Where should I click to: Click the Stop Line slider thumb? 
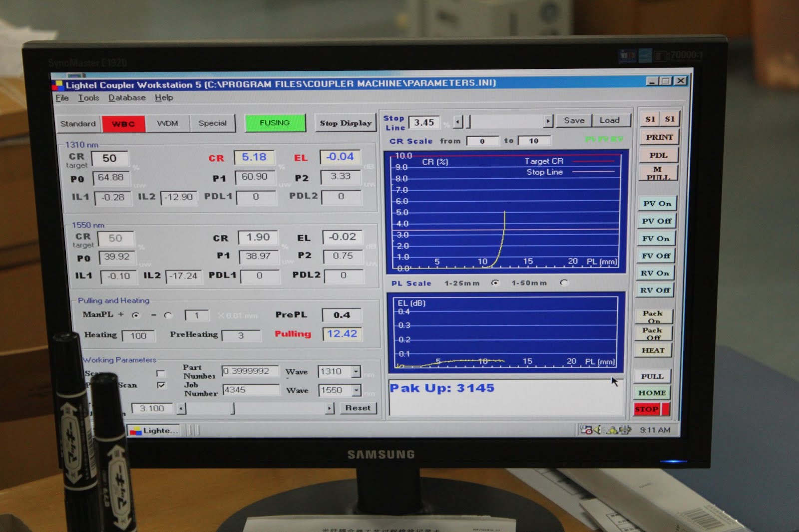[468, 121]
